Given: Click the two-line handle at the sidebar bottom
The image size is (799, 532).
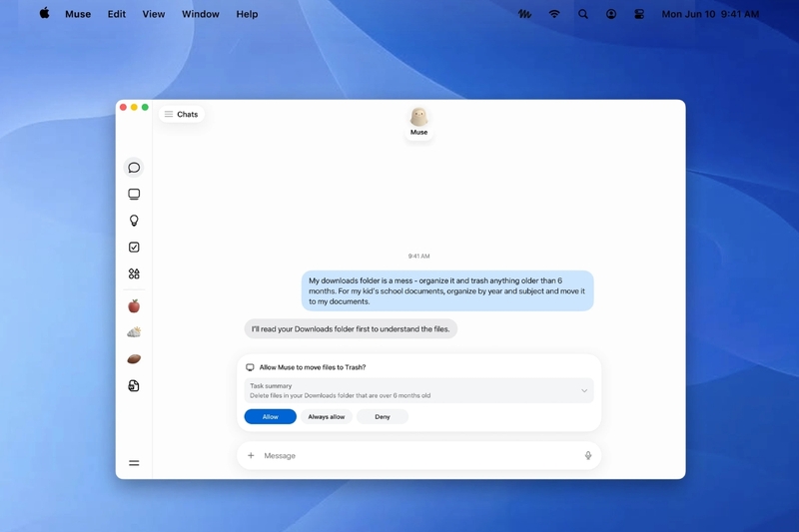Looking at the screenshot, I should click(134, 463).
